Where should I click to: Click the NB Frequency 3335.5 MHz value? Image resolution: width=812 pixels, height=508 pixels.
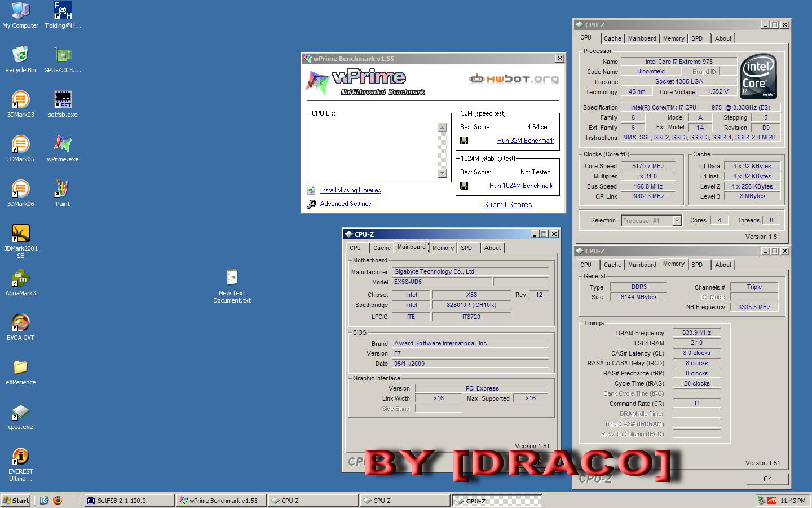pos(754,307)
